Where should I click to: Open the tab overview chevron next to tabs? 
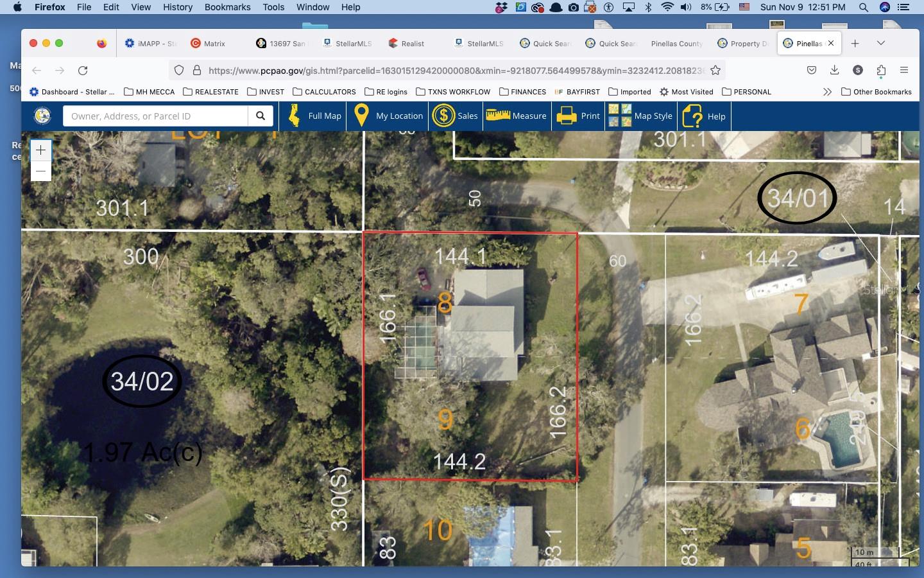pyautogui.click(x=881, y=43)
